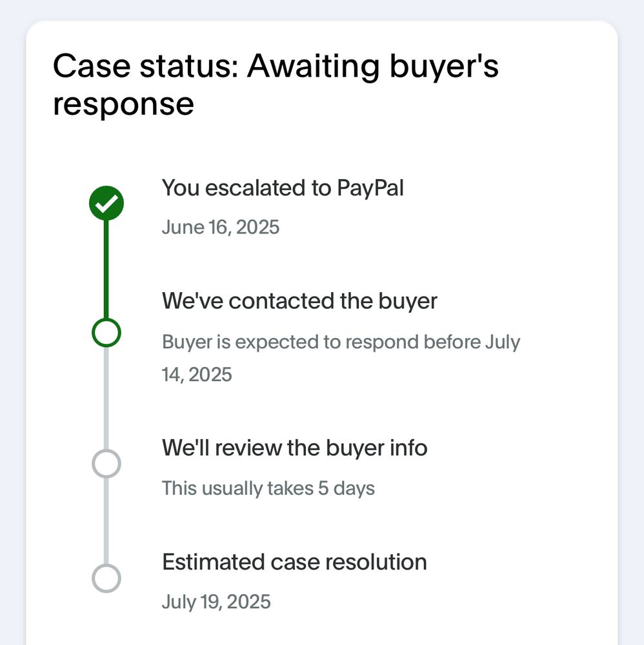Click the 'June 16, 2025' escalation date
Screen dimensions: 644x645
point(220,227)
